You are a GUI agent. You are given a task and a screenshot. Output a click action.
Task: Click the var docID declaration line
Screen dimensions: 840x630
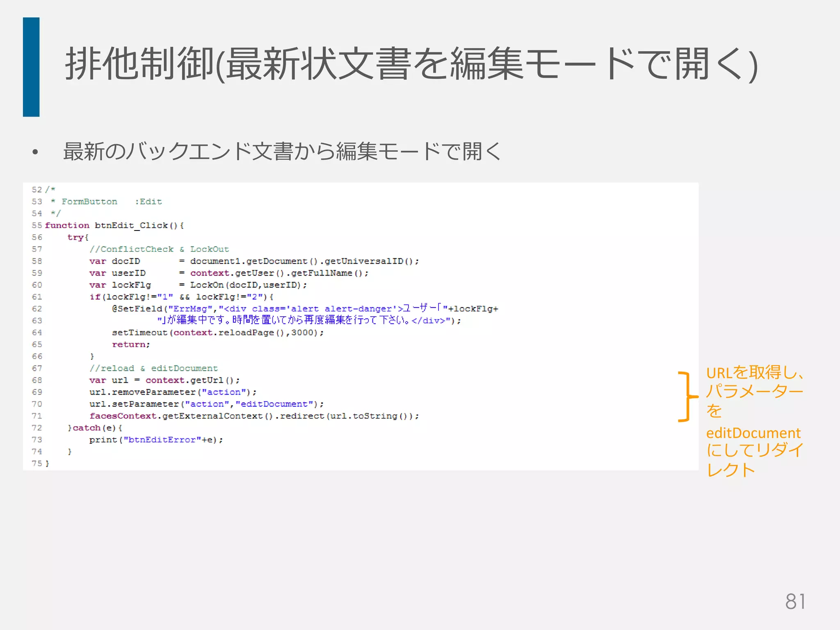point(254,261)
